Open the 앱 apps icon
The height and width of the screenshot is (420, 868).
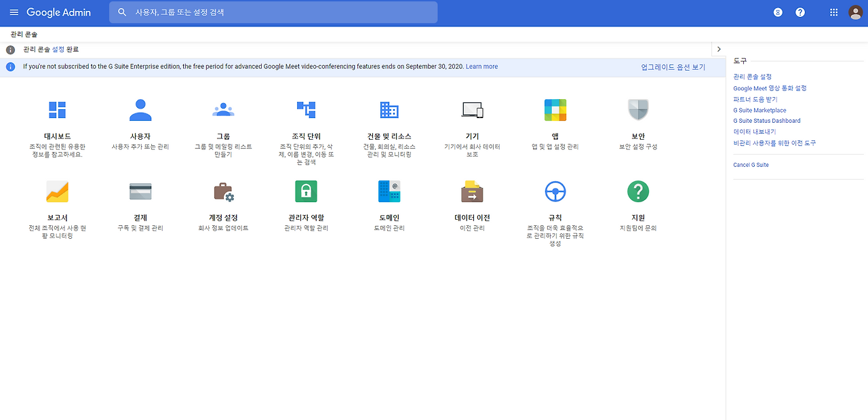[x=555, y=110]
